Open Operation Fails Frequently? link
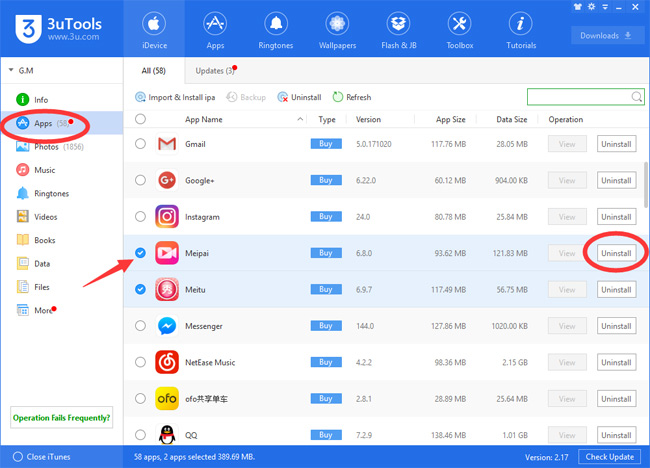This screenshot has height=468, width=650. 61,417
